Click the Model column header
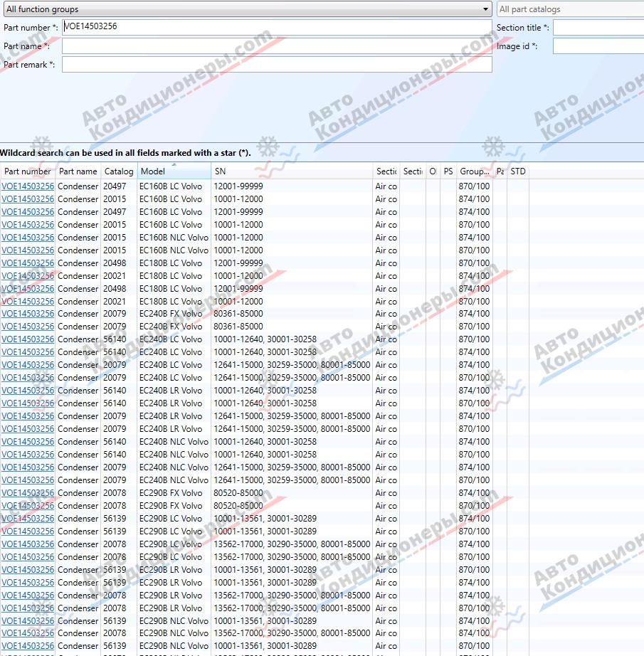 [174, 171]
